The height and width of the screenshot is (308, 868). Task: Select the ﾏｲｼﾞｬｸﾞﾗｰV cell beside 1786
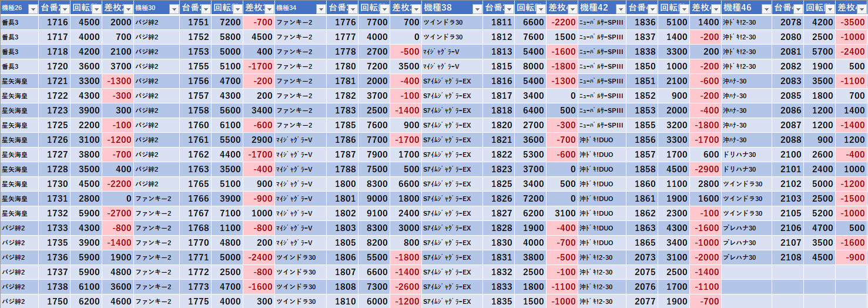pyautogui.click(x=300, y=140)
